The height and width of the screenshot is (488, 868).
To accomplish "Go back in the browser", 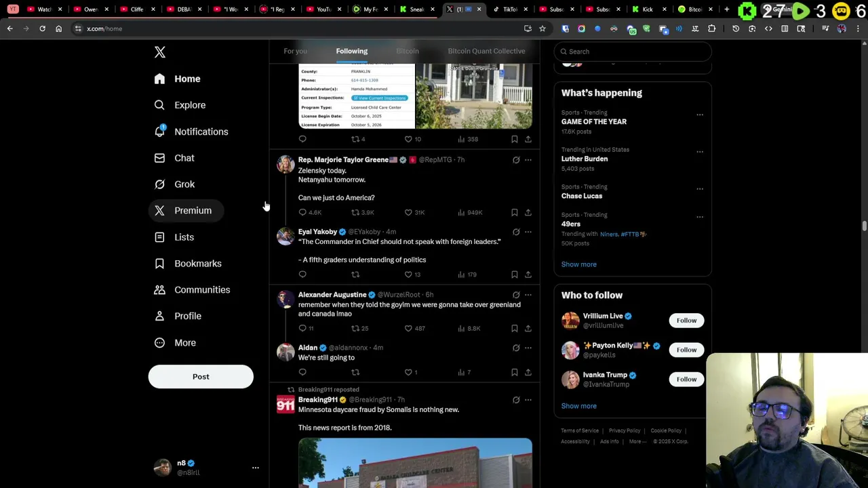I will point(9,28).
